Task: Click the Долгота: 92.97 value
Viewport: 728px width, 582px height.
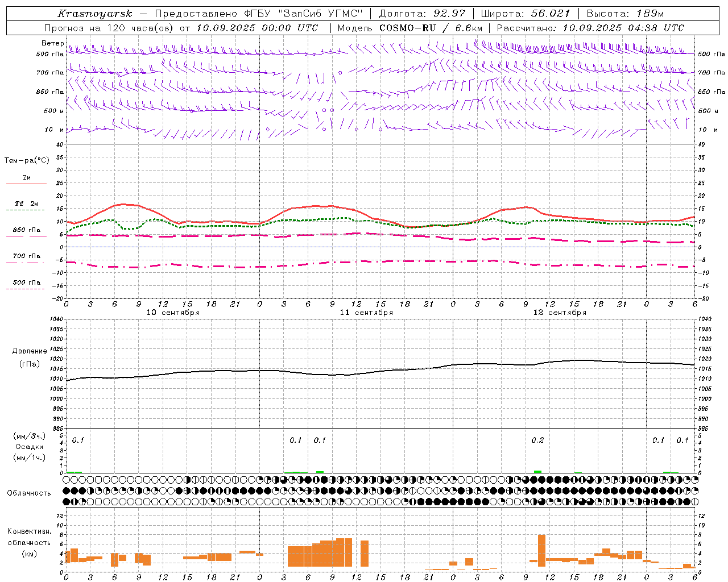Action: tap(422, 14)
